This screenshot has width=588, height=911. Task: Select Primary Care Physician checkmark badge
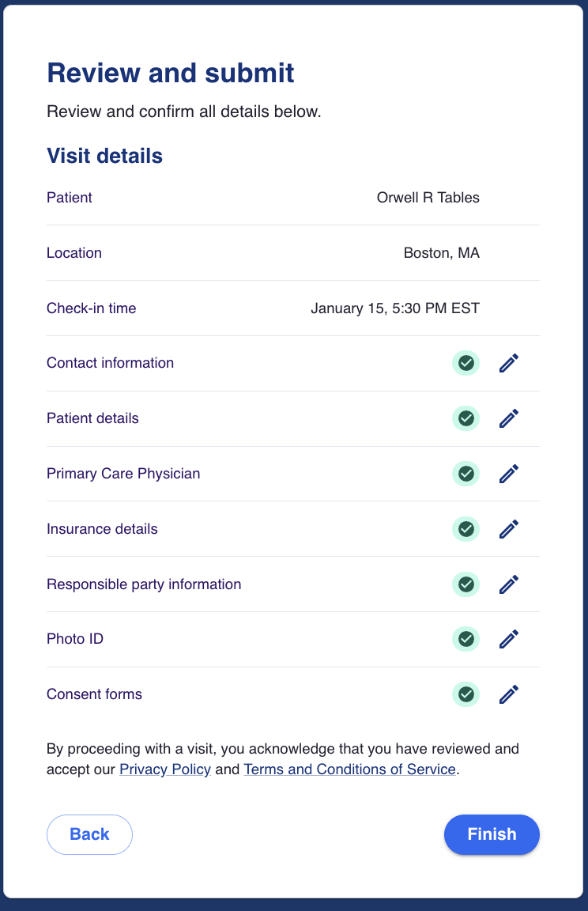[466, 474]
